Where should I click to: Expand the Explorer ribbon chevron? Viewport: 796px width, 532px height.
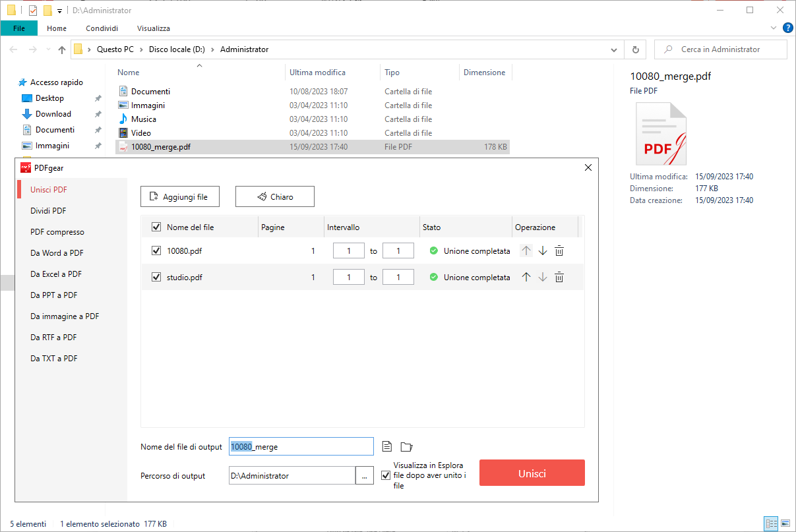[774, 28]
